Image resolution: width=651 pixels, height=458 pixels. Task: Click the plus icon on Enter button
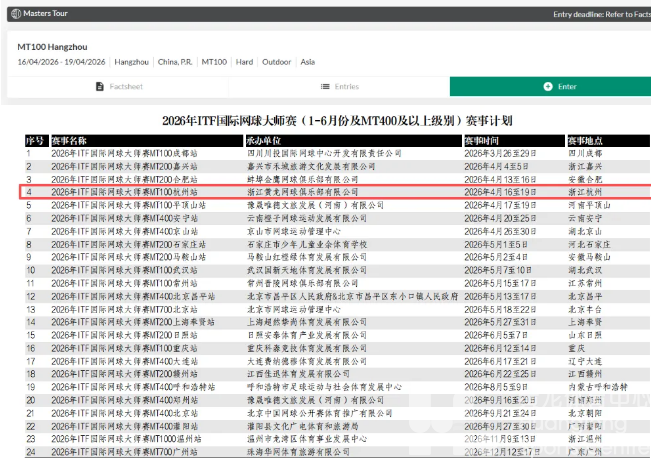(548, 86)
